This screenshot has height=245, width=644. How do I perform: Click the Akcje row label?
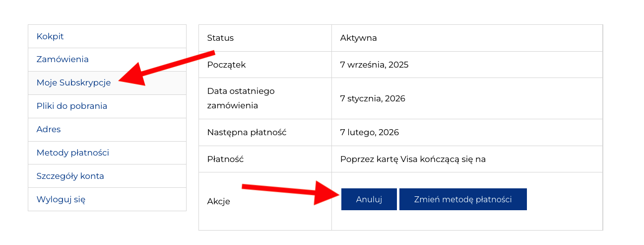coord(219,201)
